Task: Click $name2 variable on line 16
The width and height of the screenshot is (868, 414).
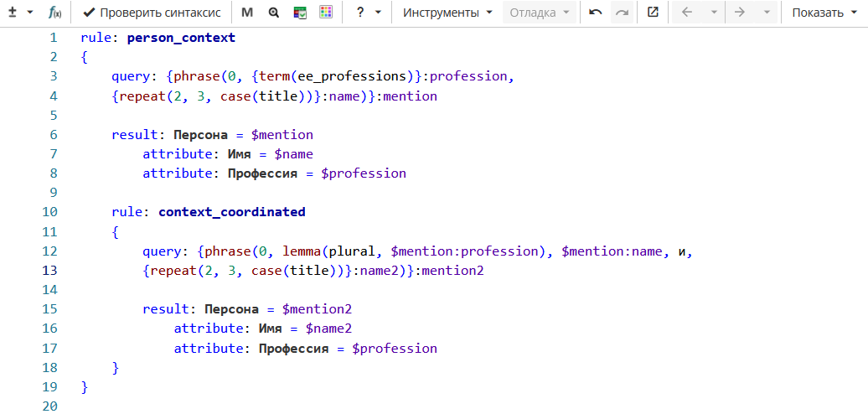Action: click(328, 329)
